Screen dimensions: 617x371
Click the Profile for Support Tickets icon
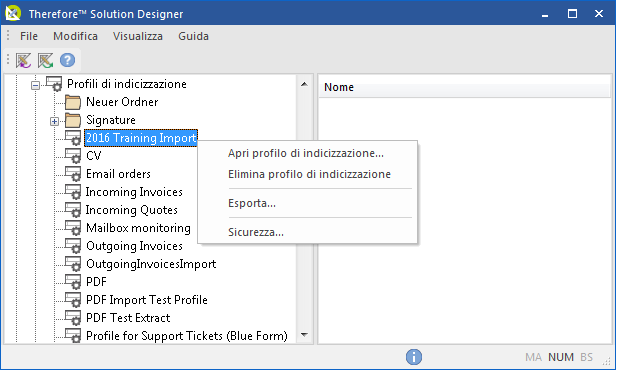[x=73, y=336]
